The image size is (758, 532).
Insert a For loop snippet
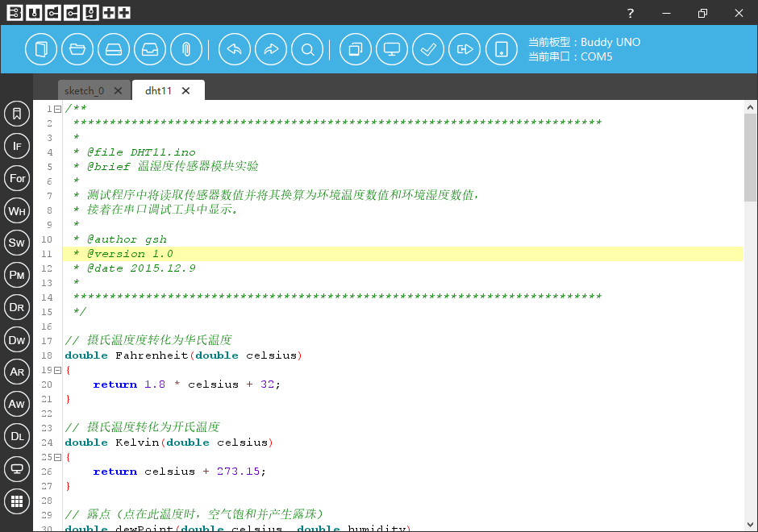tap(17, 178)
